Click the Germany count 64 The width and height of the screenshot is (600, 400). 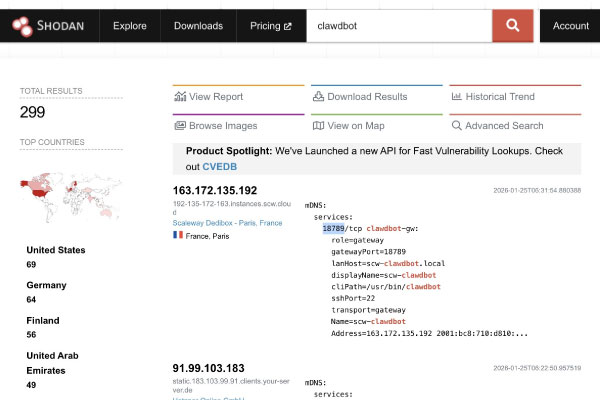coord(31,300)
